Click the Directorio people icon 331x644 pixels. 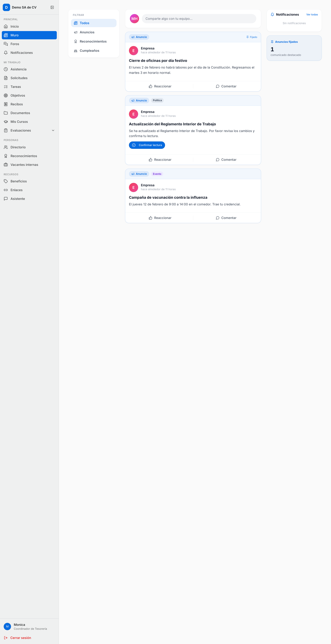6,147
